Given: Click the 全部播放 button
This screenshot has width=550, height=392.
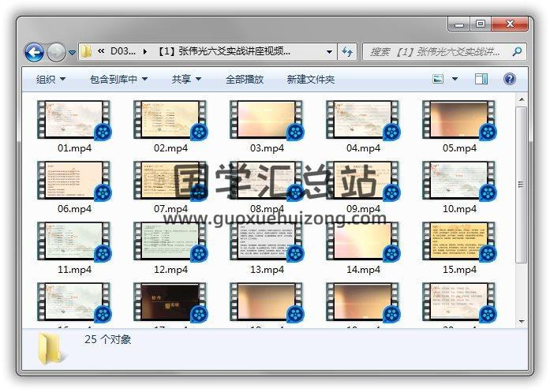Looking at the screenshot, I should point(245,79).
